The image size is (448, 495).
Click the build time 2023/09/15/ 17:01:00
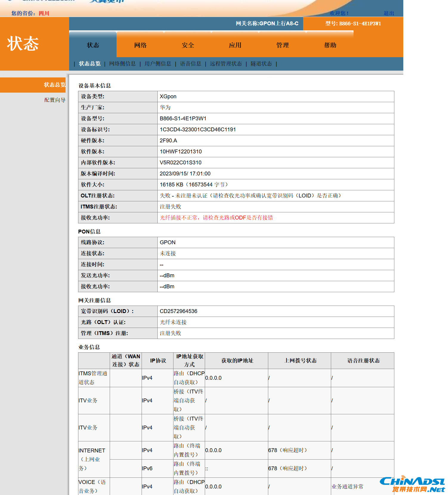tap(185, 174)
